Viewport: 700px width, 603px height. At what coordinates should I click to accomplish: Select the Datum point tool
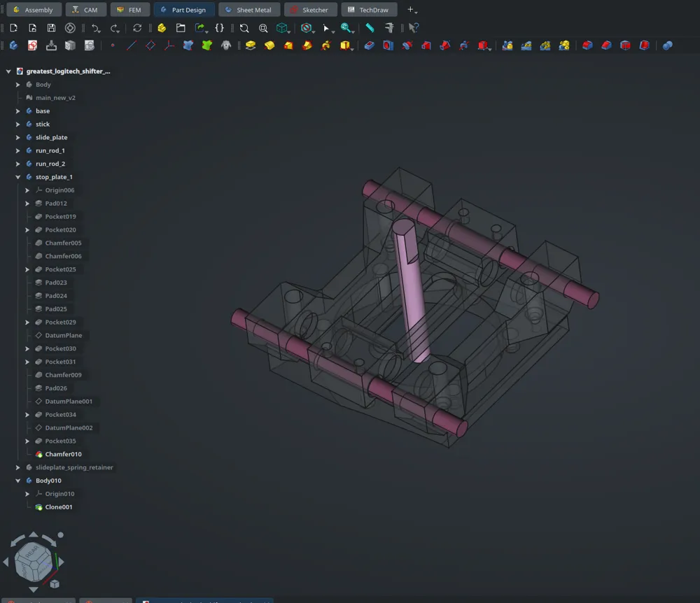click(x=113, y=45)
